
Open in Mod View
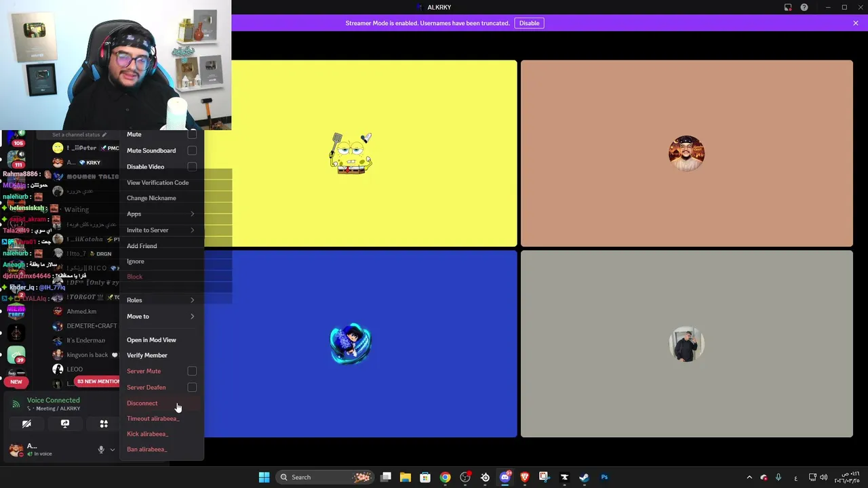coord(151,340)
